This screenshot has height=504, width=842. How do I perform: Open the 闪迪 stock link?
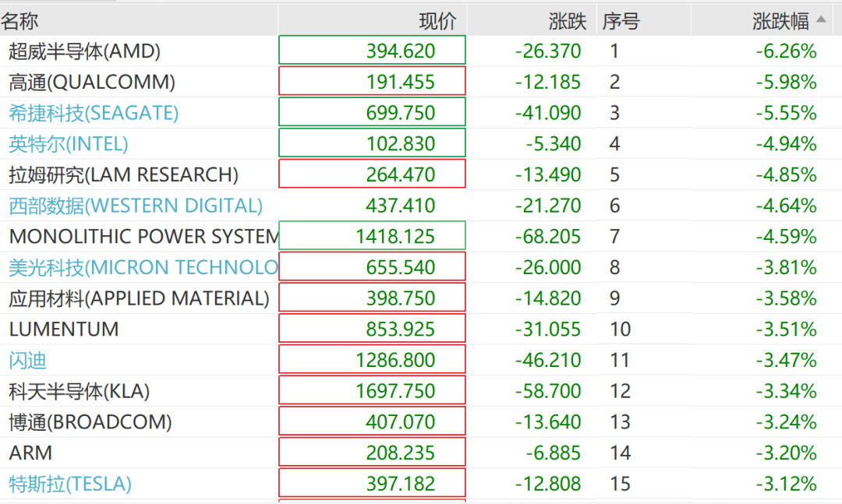tap(27, 360)
